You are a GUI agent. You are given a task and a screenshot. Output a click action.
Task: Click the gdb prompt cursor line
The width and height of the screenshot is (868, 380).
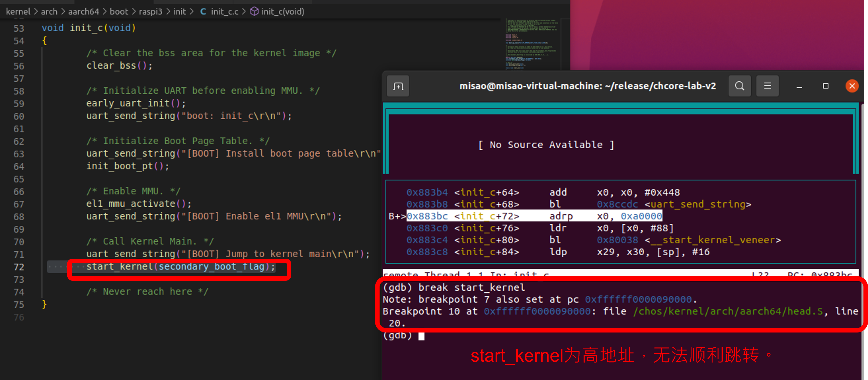click(x=404, y=336)
